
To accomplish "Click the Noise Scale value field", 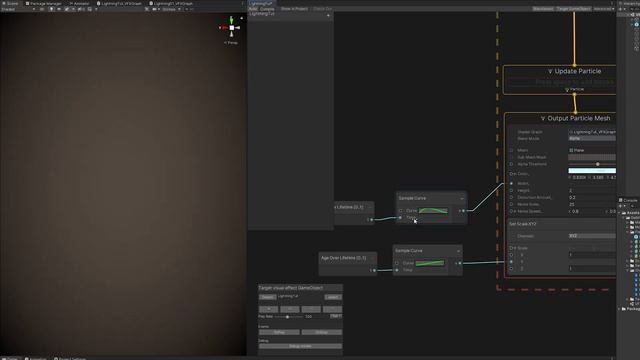I will pyautogui.click(x=592, y=204).
